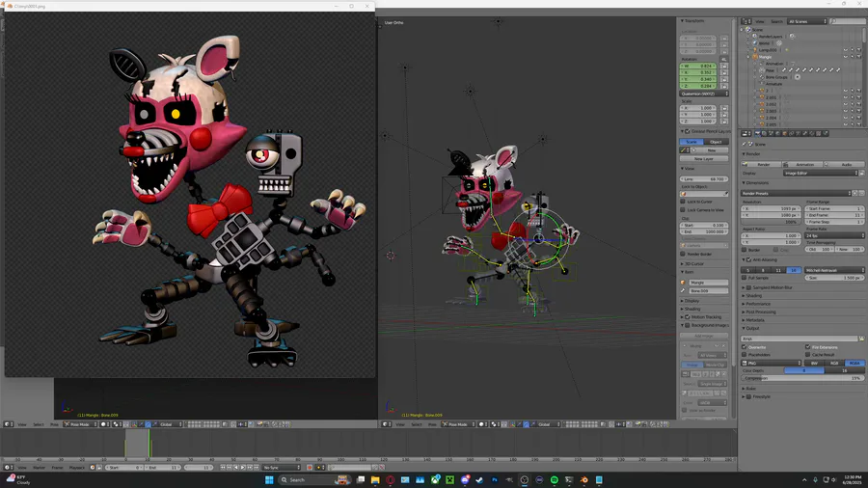Click the Windows Start button
The width and height of the screenshot is (868, 488).
(x=269, y=479)
